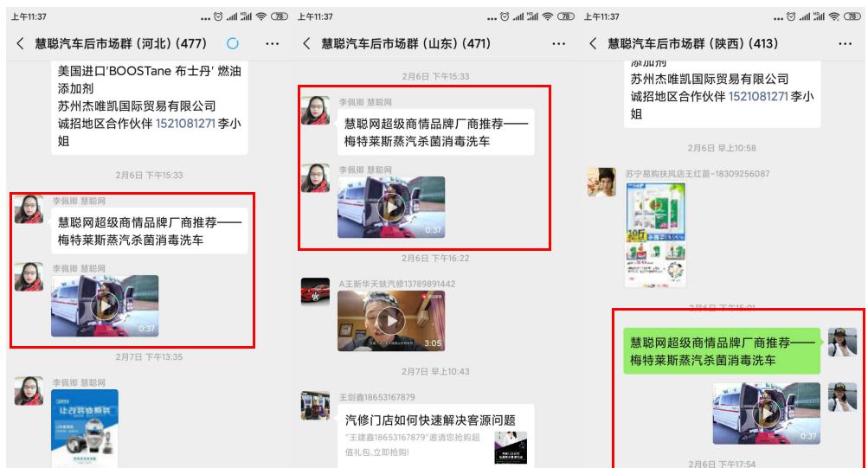
Task: Open more options in 陕西 group chat
Action: point(845,44)
